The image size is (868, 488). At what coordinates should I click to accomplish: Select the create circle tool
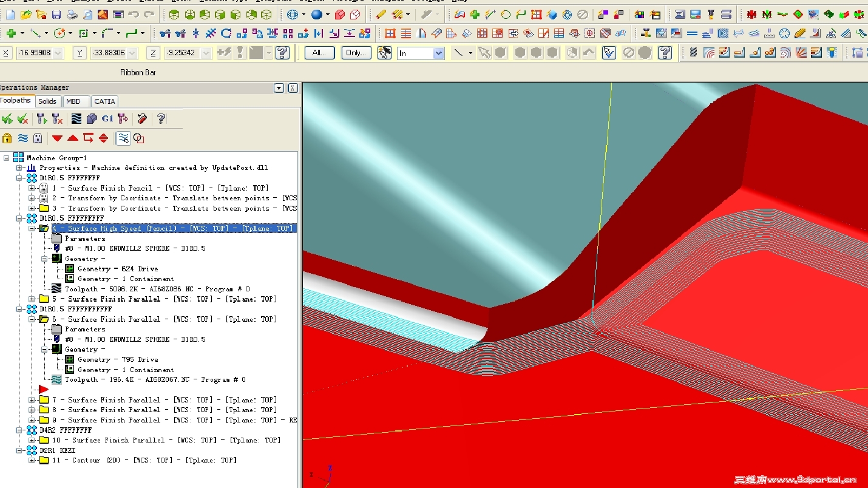(59, 33)
